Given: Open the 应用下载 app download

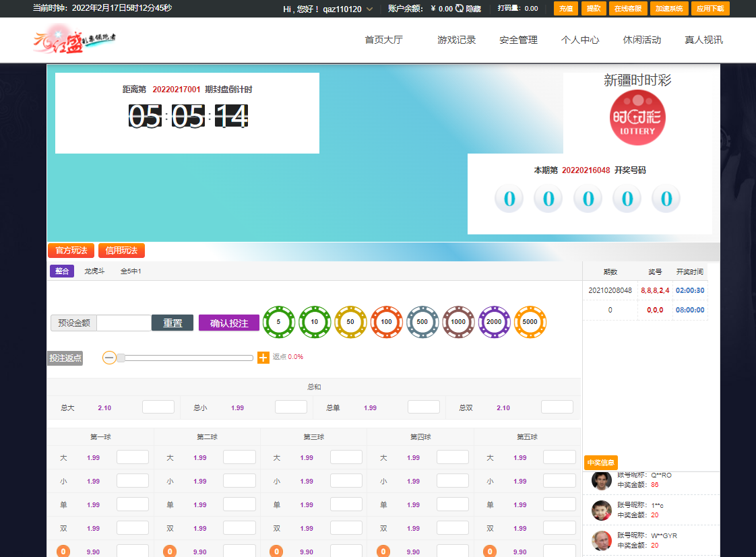Looking at the screenshot, I should coord(710,9).
